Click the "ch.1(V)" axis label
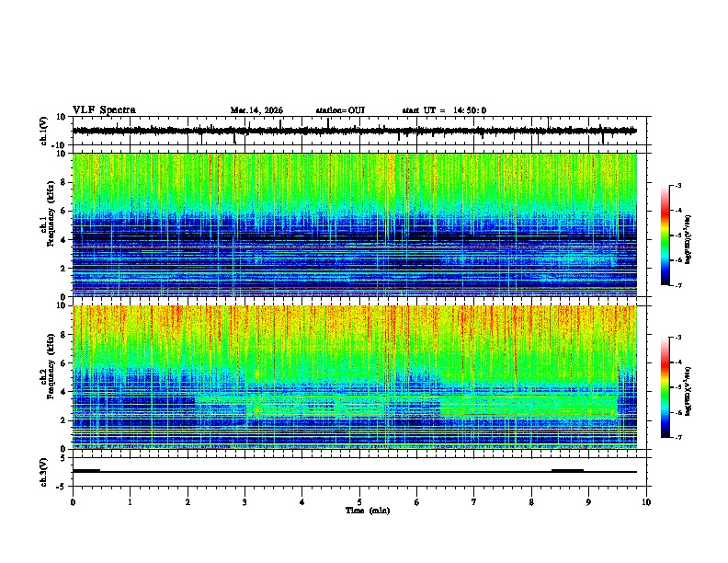 pyautogui.click(x=44, y=131)
